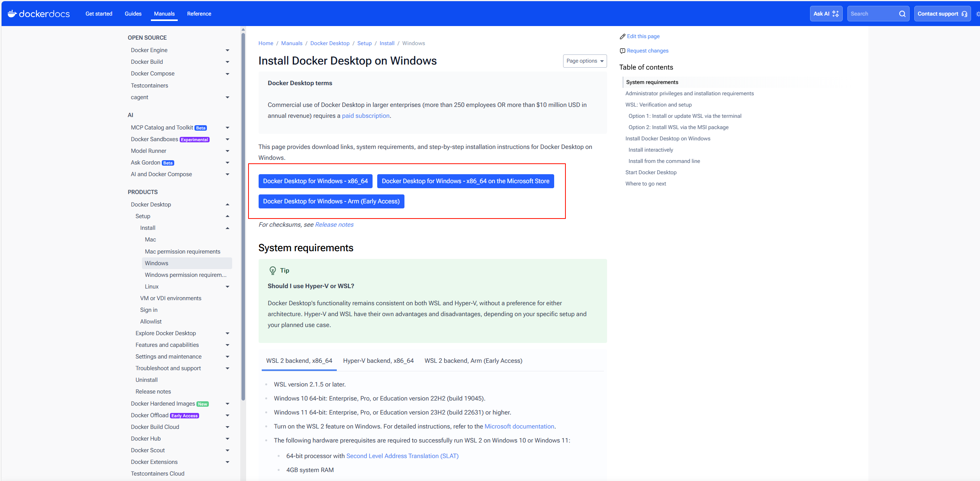Expand the Docker Engine sidebar section
The image size is (980, 481).
[x=227, y=50]
